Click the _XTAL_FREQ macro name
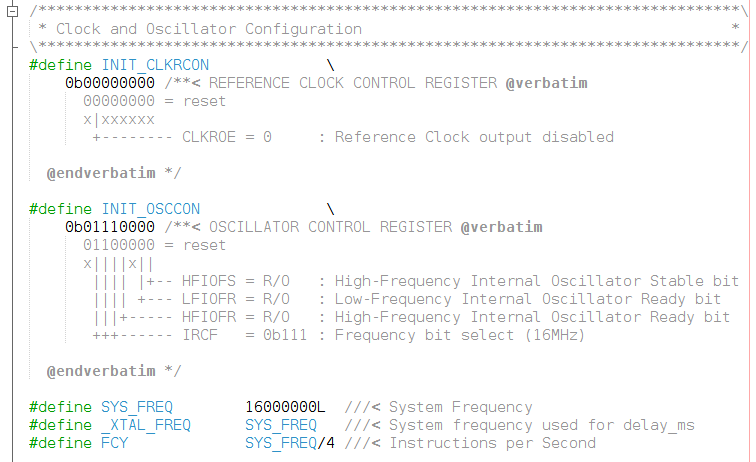The width and height of the screenshot is (756, 462). tap(146, 425)
